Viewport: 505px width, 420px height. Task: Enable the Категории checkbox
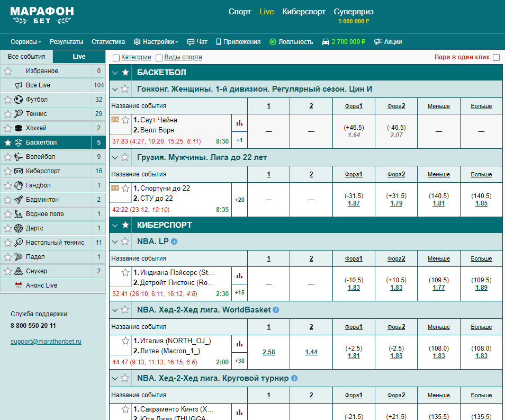(x=116, y=58)
